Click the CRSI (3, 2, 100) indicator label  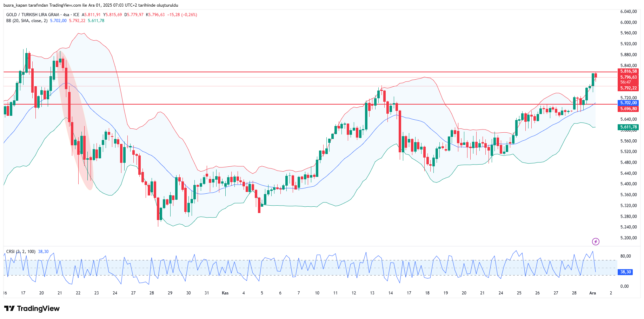[x=21, y=252]
